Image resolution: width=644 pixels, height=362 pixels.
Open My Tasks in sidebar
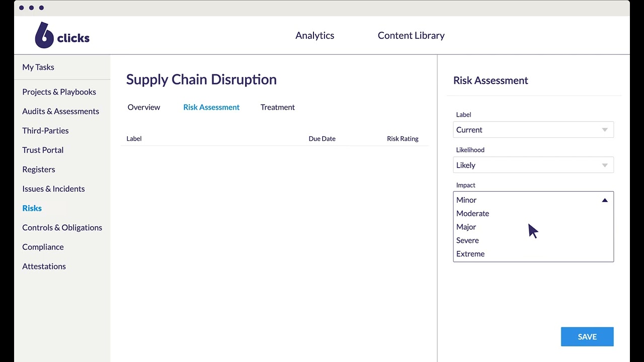[x=38, y=67]
